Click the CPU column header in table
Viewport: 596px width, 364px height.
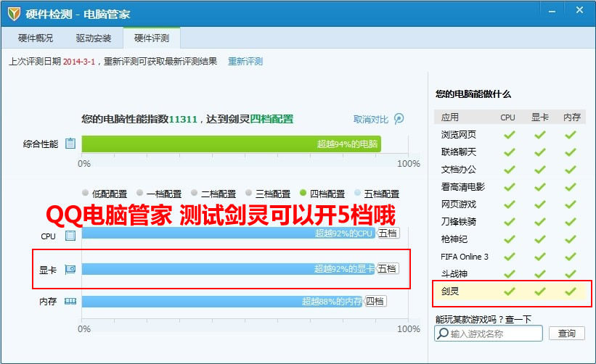pyautogui.click(x=508, y=117)
